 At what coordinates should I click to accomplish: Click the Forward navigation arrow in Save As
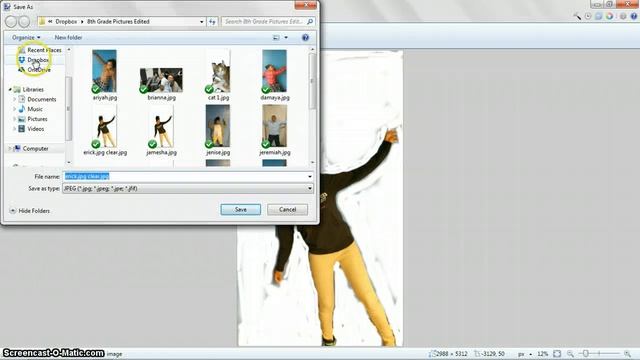click(24, 22)
